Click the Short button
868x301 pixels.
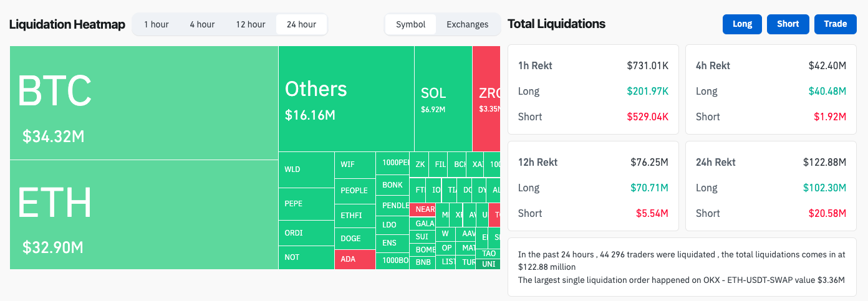pos(788,24)
